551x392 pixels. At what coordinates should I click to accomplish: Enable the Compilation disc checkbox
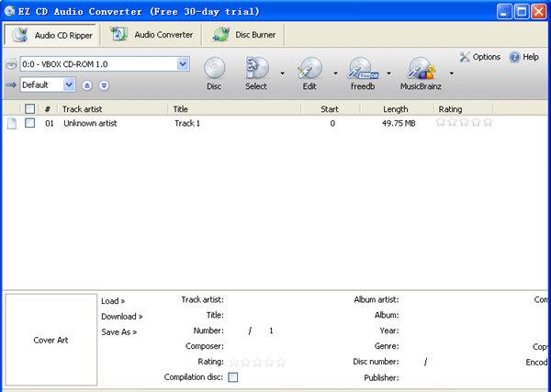pyautogui.click(x=232, y=377)
